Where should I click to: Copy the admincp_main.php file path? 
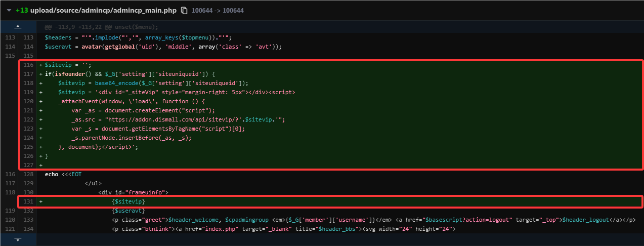coord(184,10)
